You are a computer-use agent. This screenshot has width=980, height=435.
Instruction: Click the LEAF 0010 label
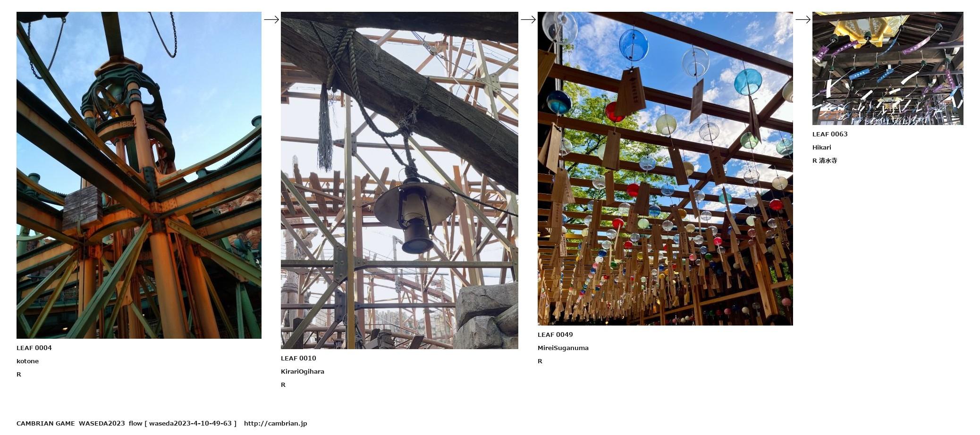point(298,358)
